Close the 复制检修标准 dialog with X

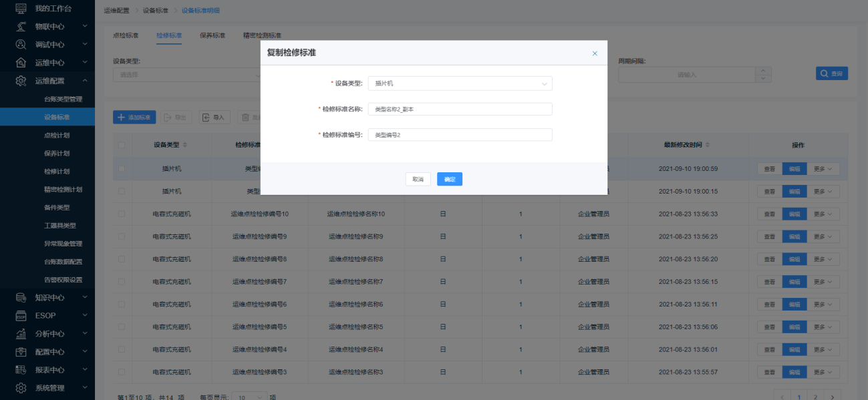tap(595, 53)
